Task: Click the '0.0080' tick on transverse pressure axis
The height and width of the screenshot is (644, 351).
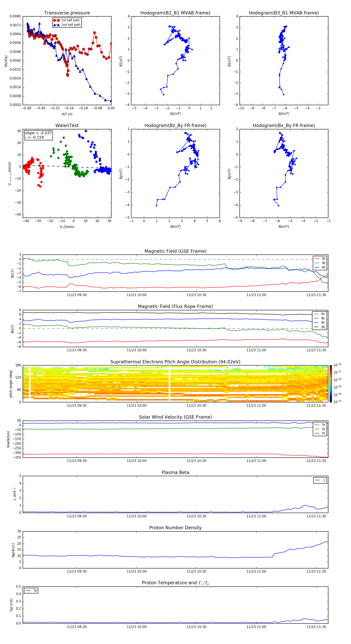Action: click(x=15, y=16)
